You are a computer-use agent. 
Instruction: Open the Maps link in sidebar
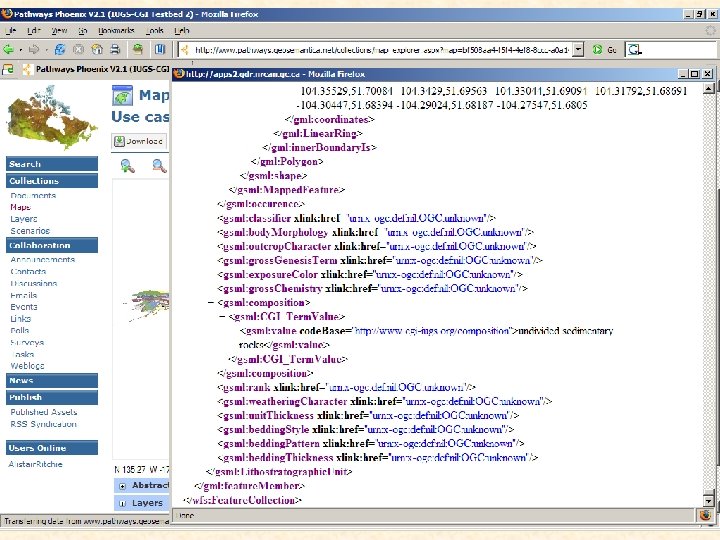pos(20,207)
